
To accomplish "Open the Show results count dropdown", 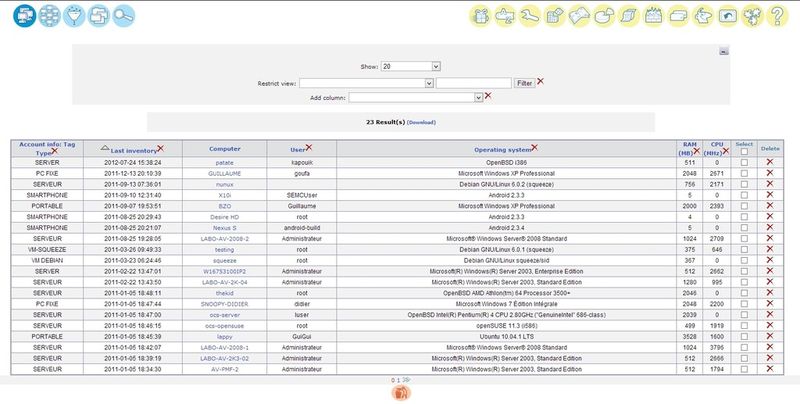I will (x=410, y=66).
